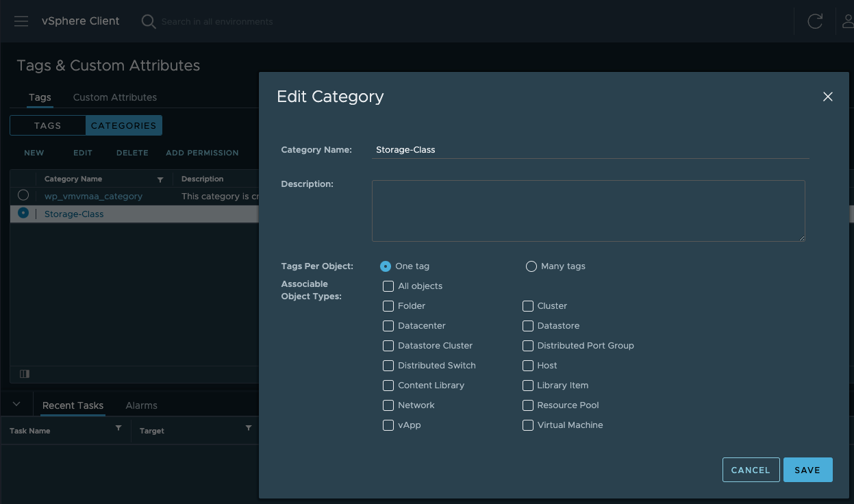Open the Storage-Class category link
This screenshot has height=504, width=854.
pos(74,214)
